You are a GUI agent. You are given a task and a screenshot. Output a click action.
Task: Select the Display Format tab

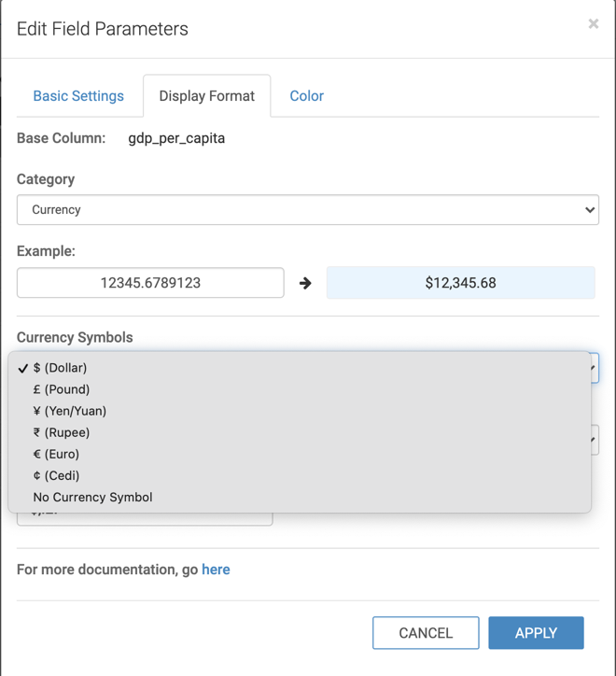[x=206, y=96]
